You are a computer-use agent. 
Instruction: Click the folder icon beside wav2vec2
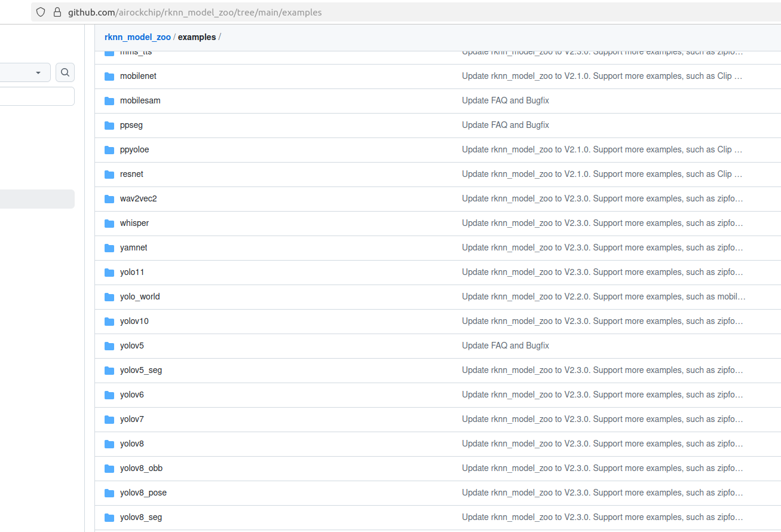pos(109,199)
